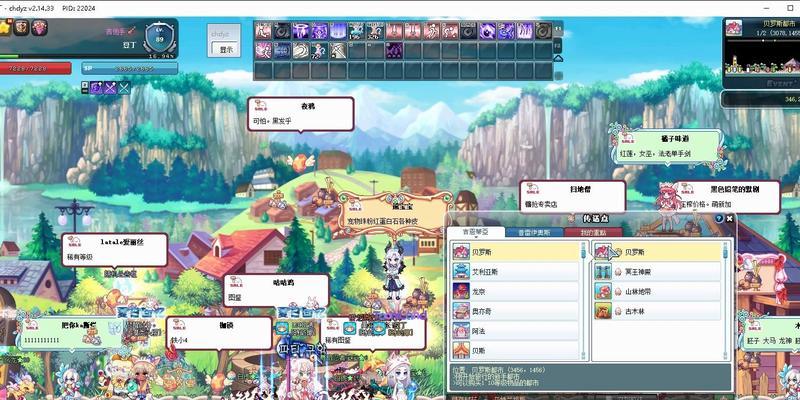
Task: Click the level 89 shield badge
Action: click(x=159, y=38)
